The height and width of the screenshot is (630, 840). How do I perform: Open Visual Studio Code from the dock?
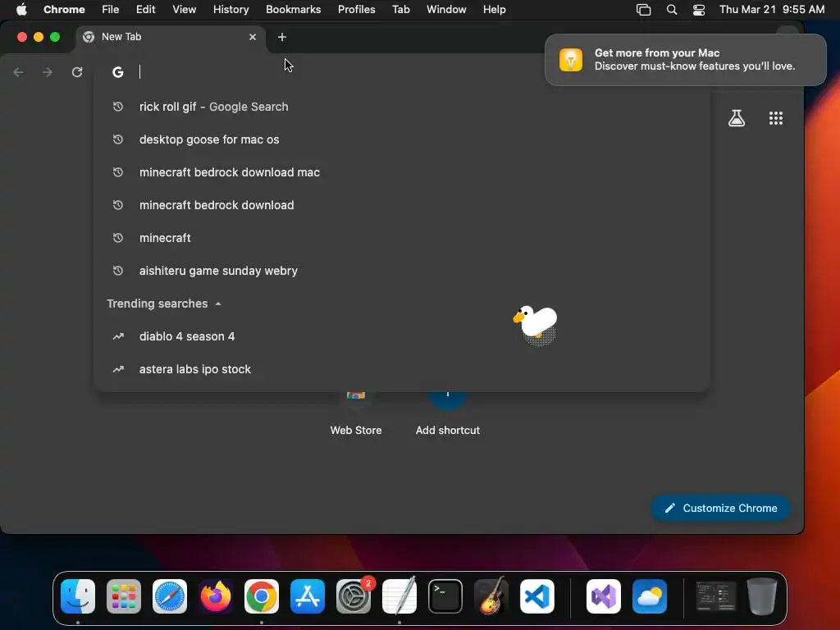tap(537, 596)
